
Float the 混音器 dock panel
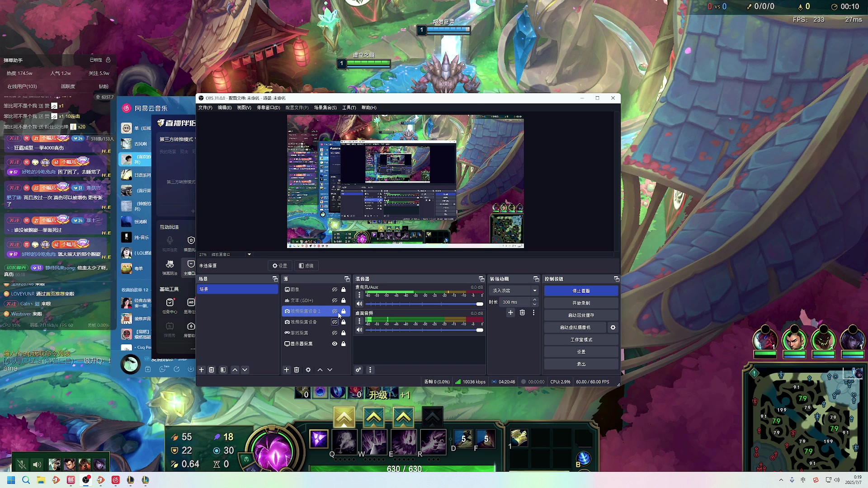[x=481, y=279]
